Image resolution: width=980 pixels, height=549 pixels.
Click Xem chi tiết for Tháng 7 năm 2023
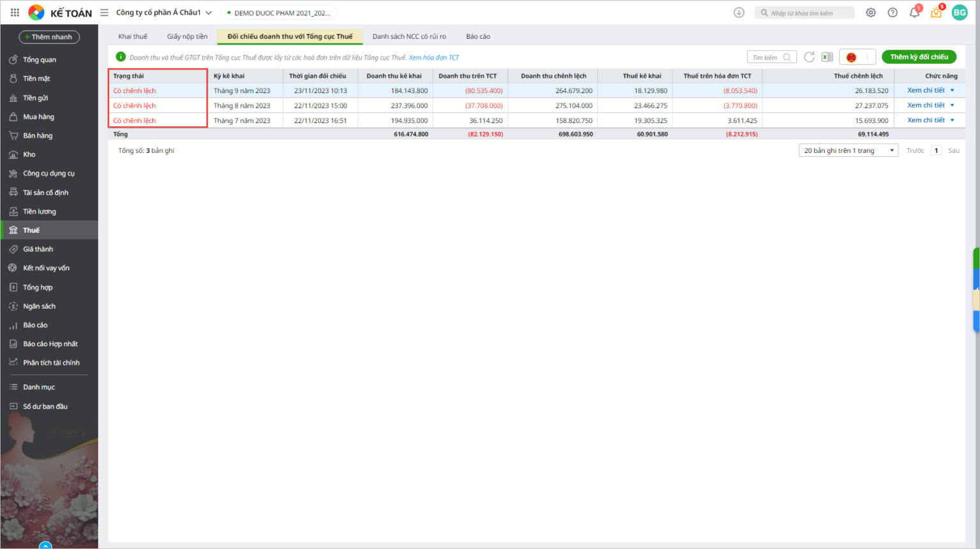click(x=926, y=121)
